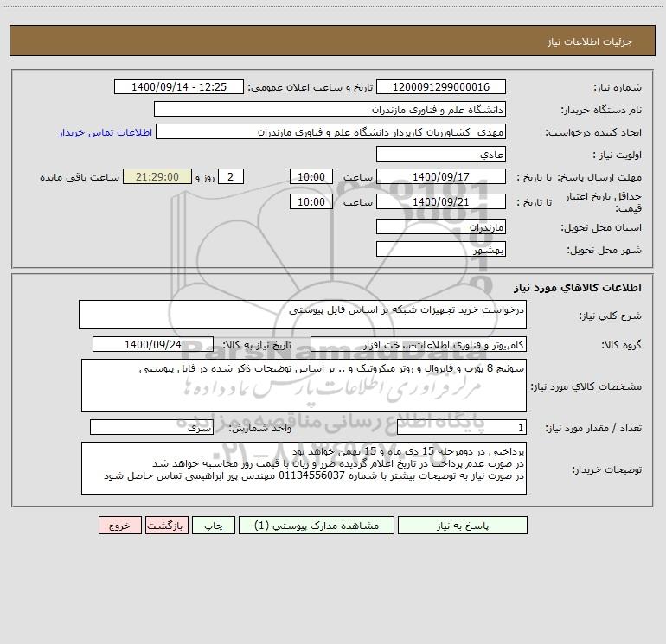Click the remaining time countdown 21:29:00

157,176
